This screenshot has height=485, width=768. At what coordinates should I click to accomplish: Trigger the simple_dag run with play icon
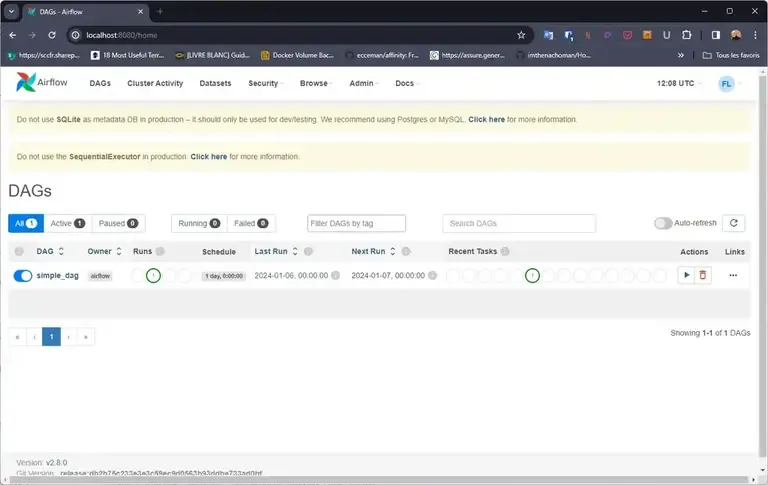(686, 275)
